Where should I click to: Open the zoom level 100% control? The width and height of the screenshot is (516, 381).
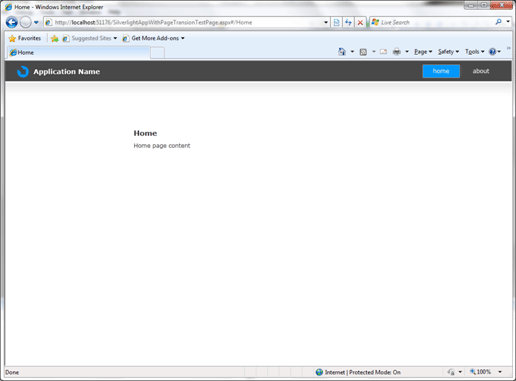coord(480,372)
